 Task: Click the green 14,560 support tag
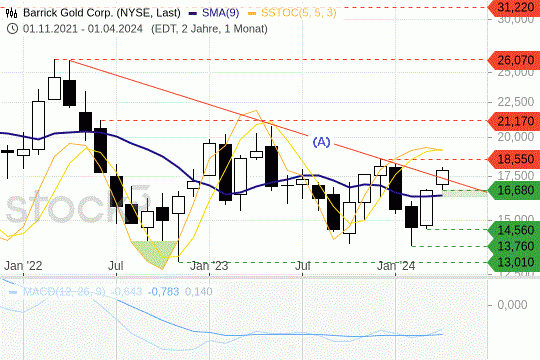pyautogui.click(x=514, y=230)
